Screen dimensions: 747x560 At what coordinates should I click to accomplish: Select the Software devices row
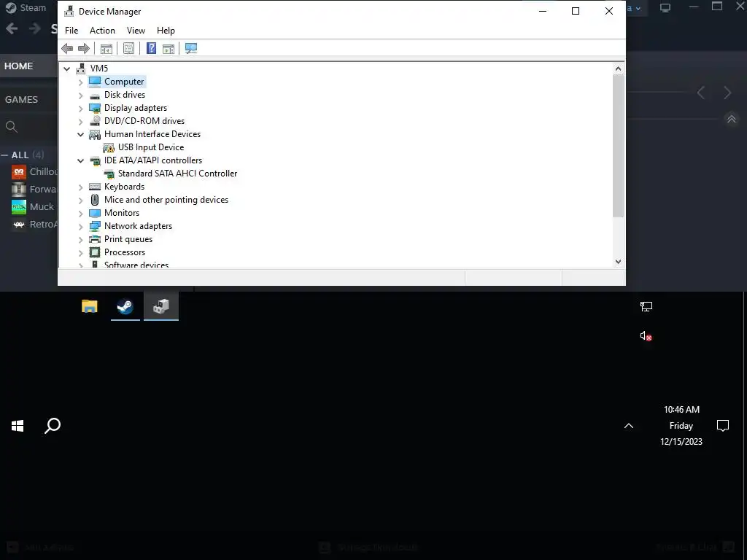tap(136, 264)
